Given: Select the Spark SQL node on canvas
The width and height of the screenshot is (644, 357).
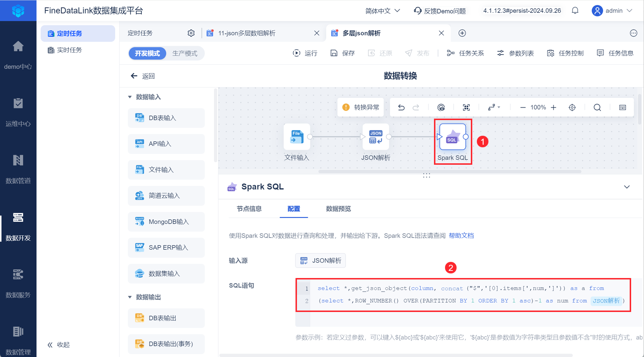Looking at the screenshot, I should (x=453, y=137).
